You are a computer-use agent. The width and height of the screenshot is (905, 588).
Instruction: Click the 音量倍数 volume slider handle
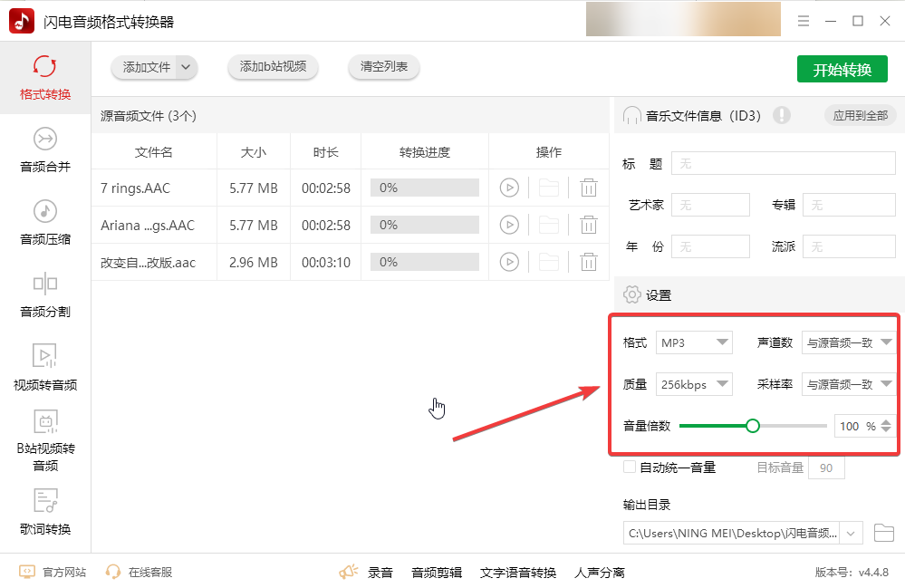click(x=752, y=426)
